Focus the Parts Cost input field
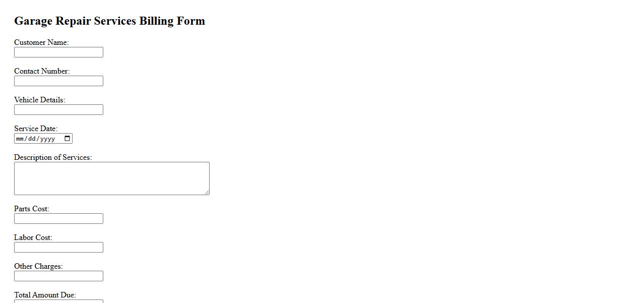 (x=58, y=219)
